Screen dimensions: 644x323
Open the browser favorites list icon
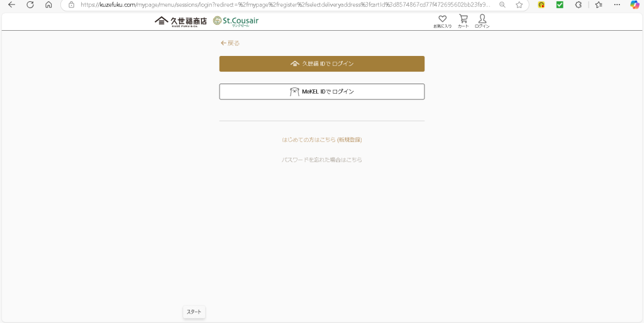[599, 5]
